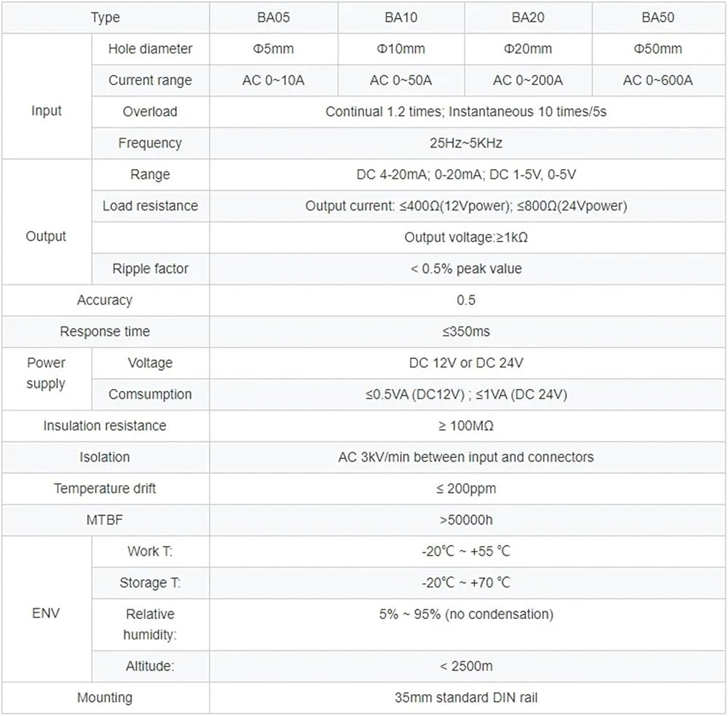This screenshot has width=728, height=716.
Task: Click the Φ5mm hole diameter cell
Action: tap(274, 49)
